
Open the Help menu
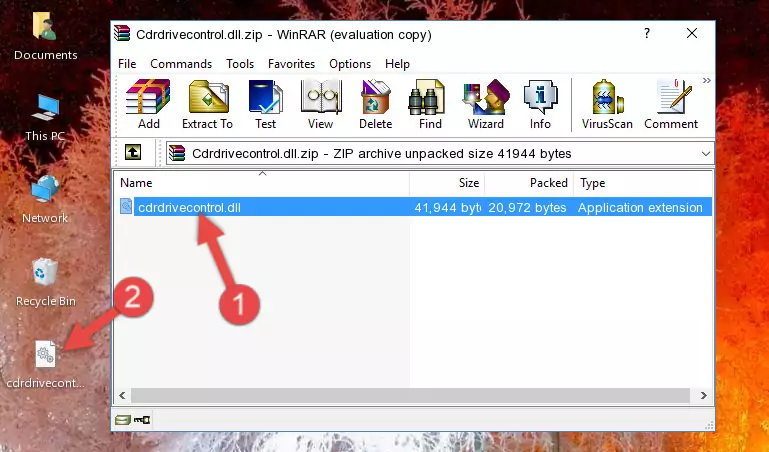point(397,64)
